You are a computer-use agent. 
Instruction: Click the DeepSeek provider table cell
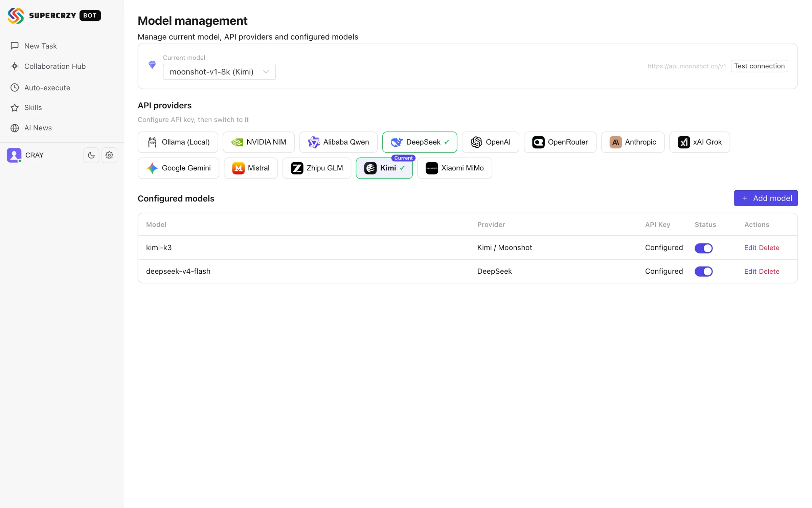click(x=494, y=271)
